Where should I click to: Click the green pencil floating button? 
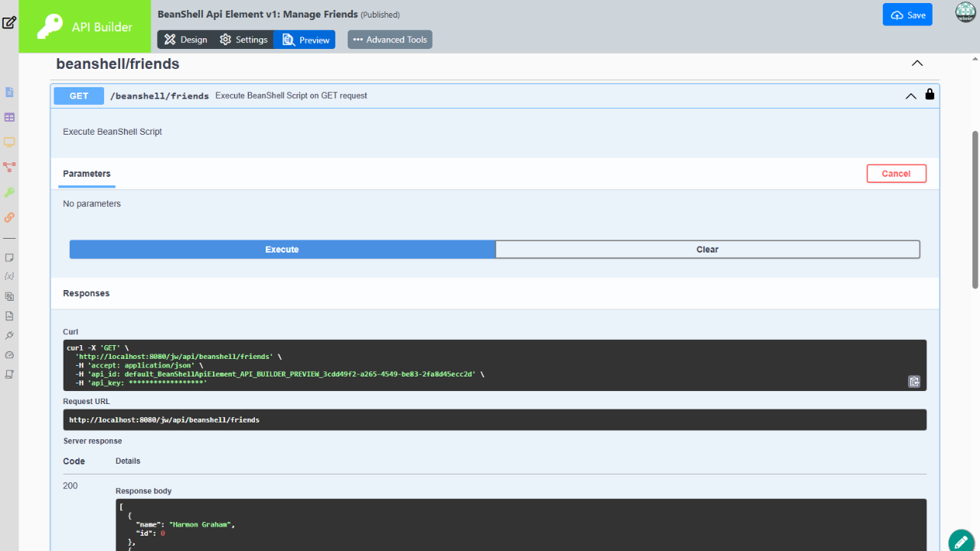point(961,540)
